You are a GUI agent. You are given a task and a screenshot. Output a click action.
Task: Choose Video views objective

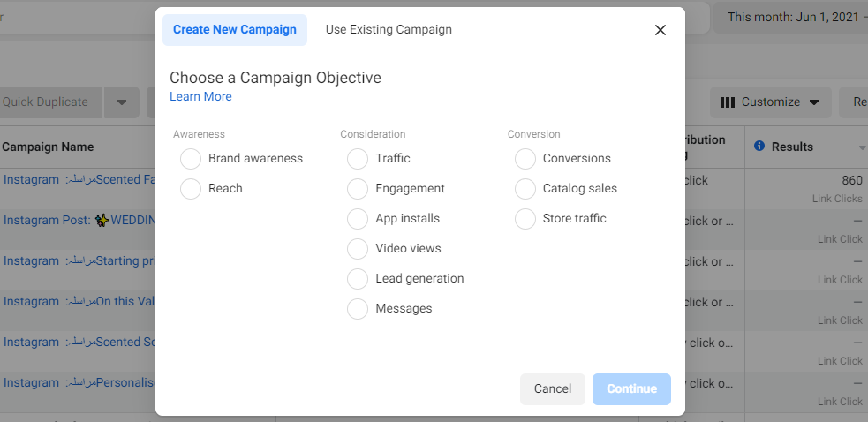[x=358, y=249]
